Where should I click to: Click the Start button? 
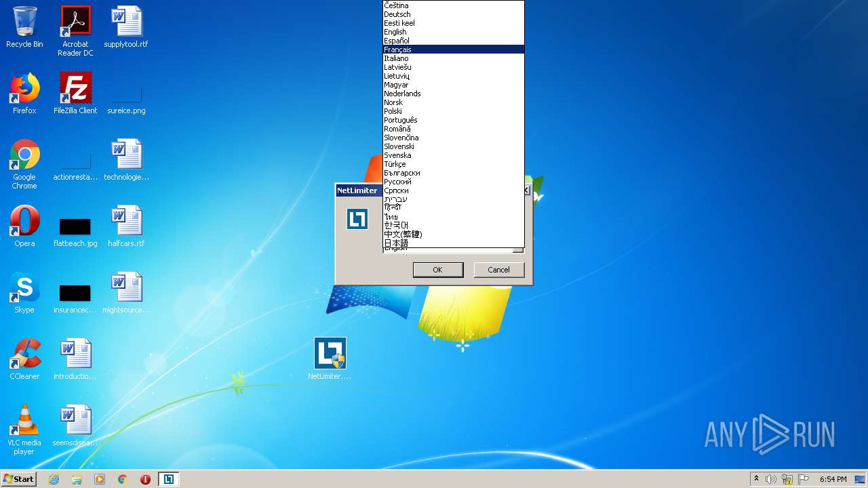tap(18, 479)
